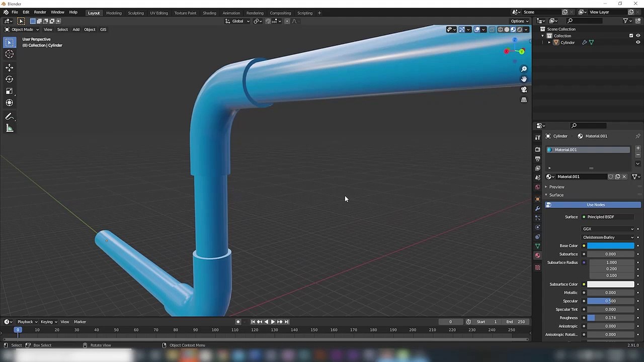Open the Physics properties tab
Image resolution: width=644 pixels, height=362 pixels.
[537, 227]
